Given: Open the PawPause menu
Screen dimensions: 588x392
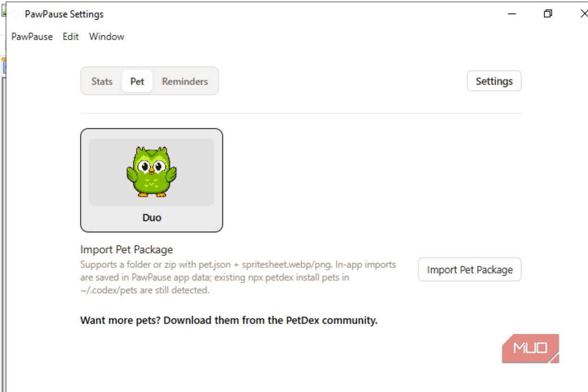Looking at the screenshot, I should click(x=32, y=37).
